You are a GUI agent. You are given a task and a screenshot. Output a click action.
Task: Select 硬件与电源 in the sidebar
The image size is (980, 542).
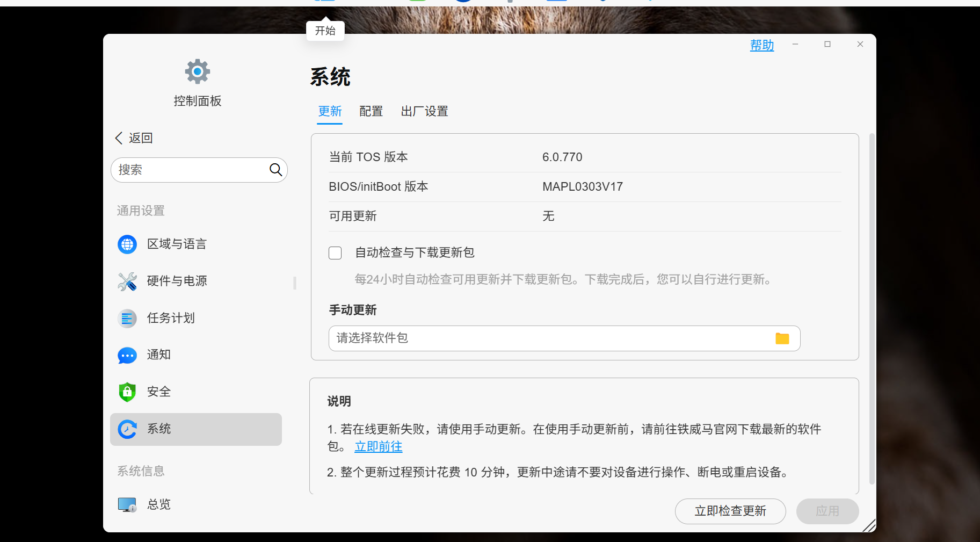pyautogui.click(x=196, y=281)
